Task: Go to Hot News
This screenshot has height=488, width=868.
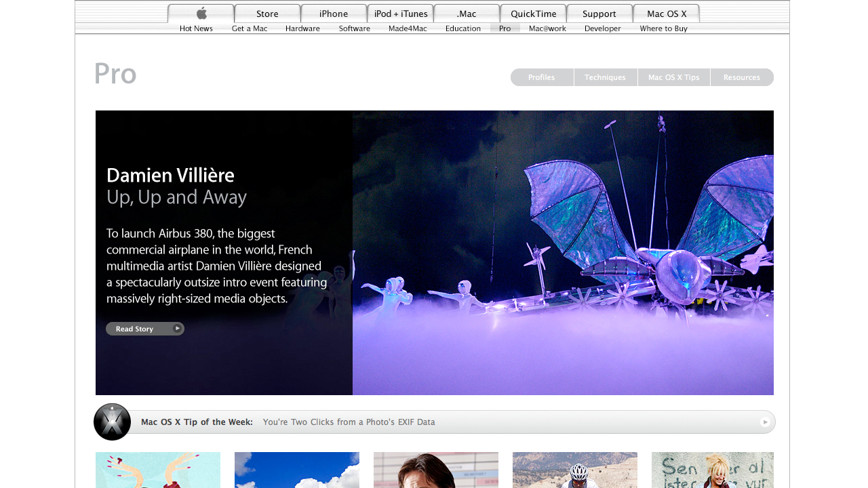Action: click(196, 28)
